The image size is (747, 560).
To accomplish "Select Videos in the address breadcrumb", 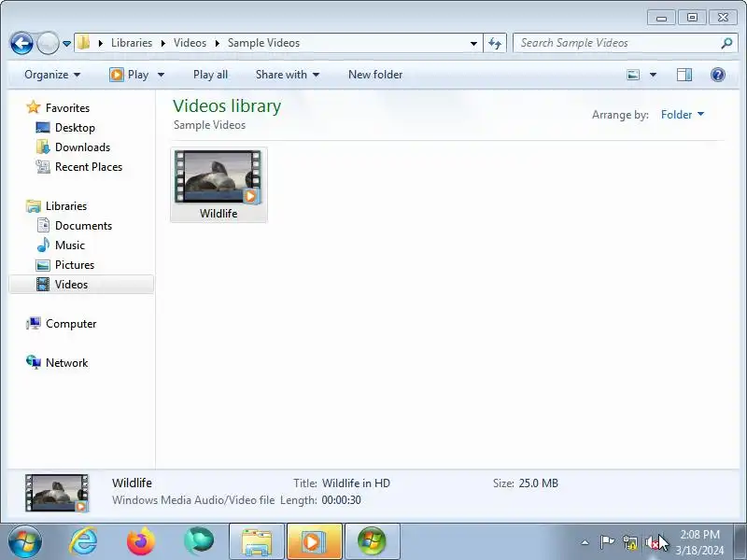I will coord(190,43).
